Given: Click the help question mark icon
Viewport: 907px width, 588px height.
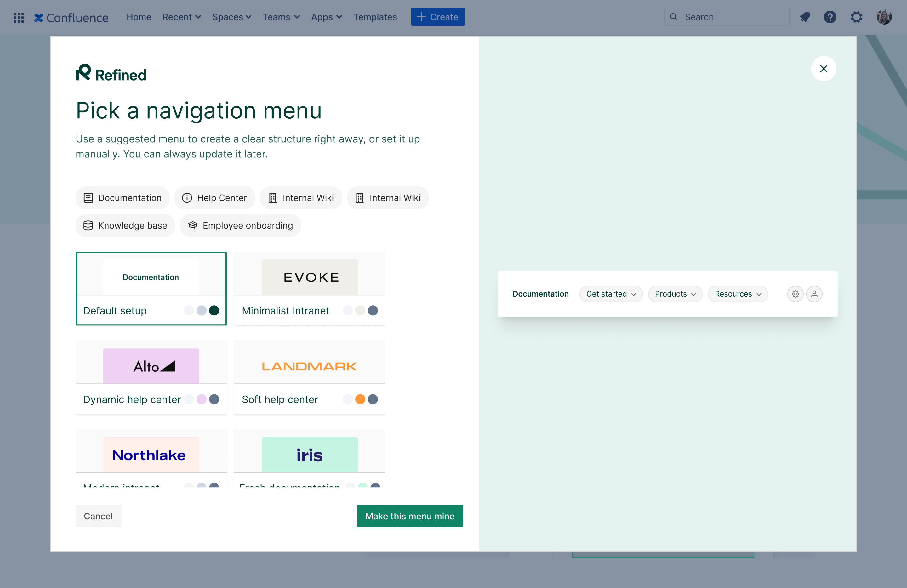Looking at the screenshot, I should pos(830,17).
